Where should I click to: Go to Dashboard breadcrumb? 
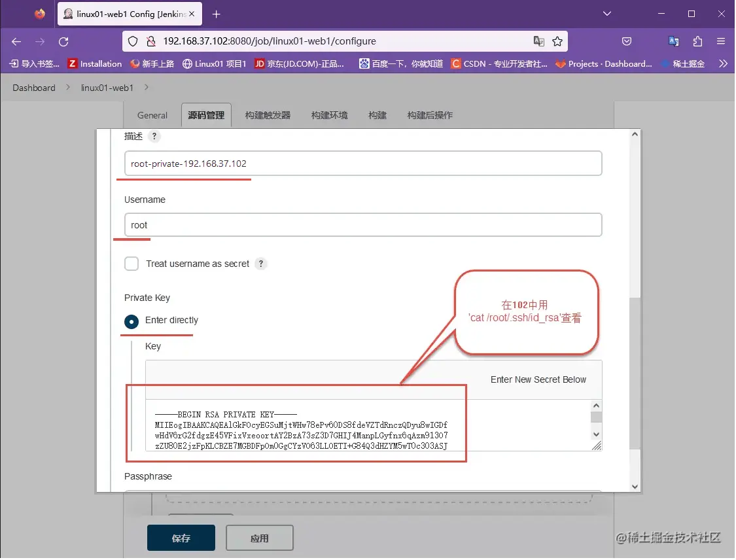tap(34, 88)
